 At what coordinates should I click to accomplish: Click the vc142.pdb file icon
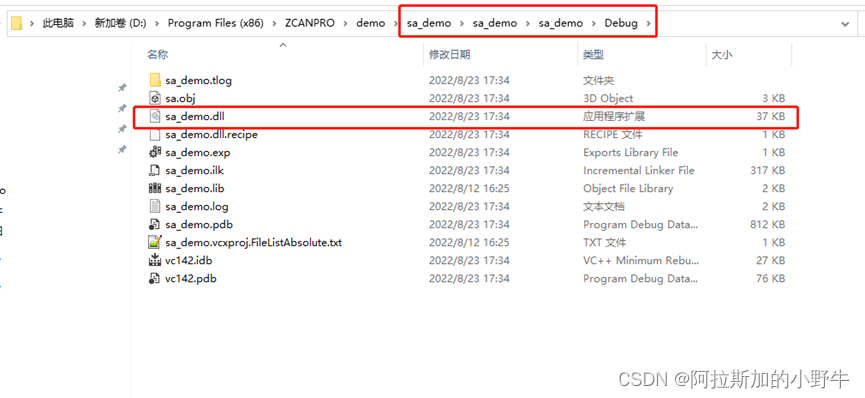(155, 279)
